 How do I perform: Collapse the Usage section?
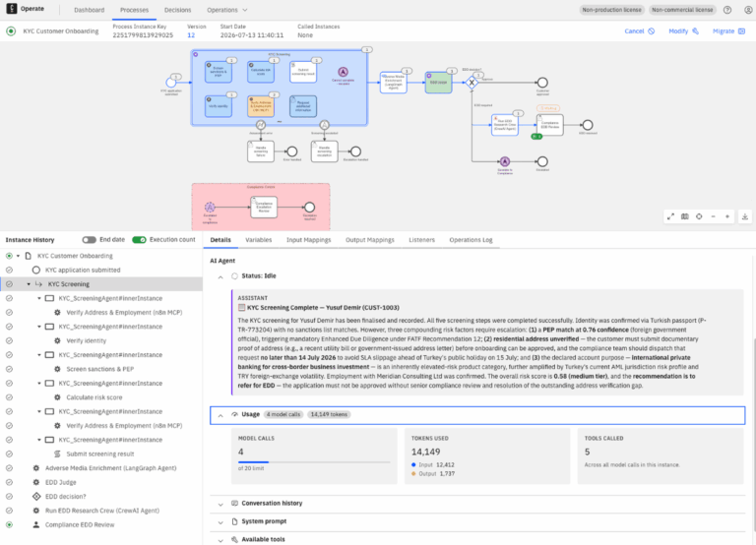coord(220,415)
